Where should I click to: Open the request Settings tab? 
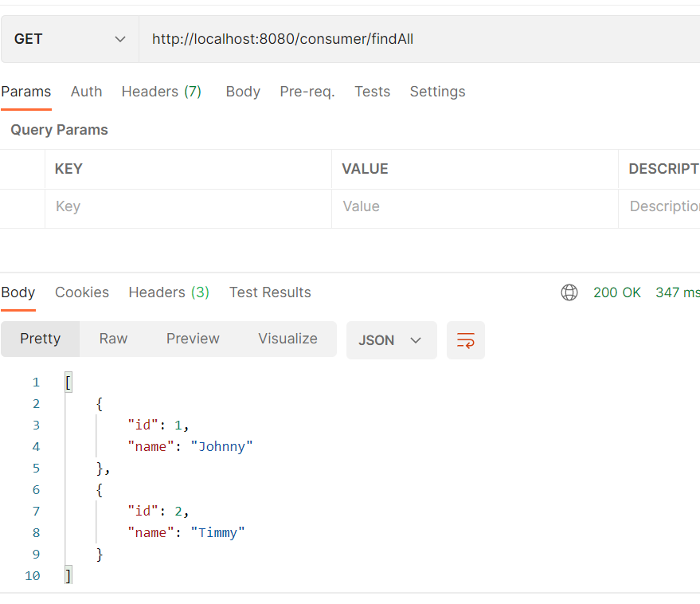tap(437, 92)
